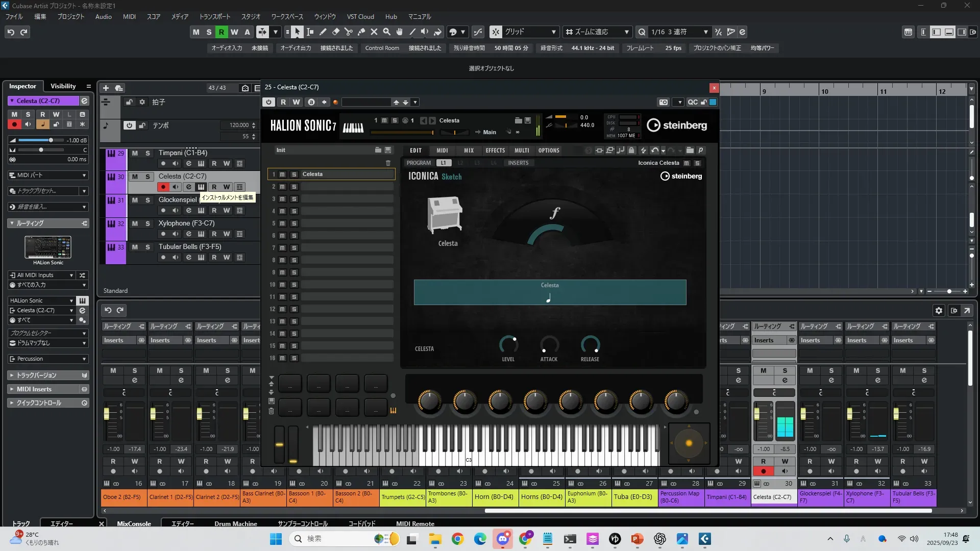Select the Mute X tool
This screenshot has width=980, height=551.
tap(374, 32)
